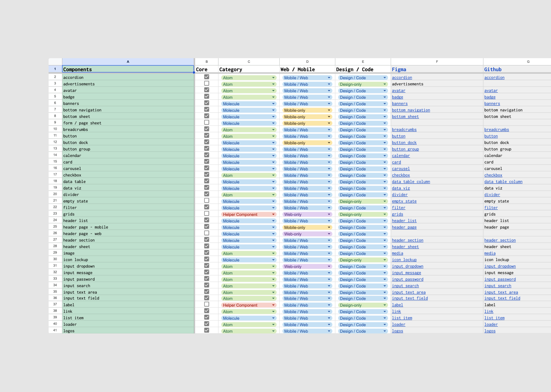Image resolution: width=551 pixels, height=392 pixels.
Task: Select column C header
Action: pos(249,62)
